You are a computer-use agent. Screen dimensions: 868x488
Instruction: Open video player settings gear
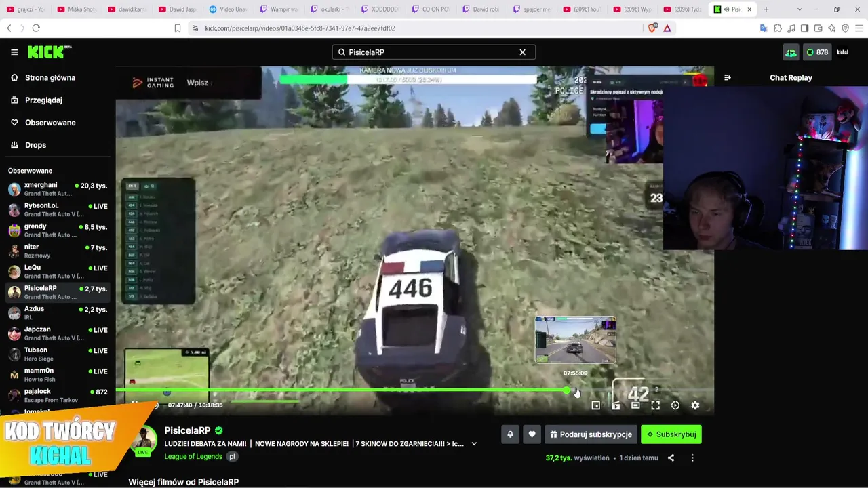[695, 405]
